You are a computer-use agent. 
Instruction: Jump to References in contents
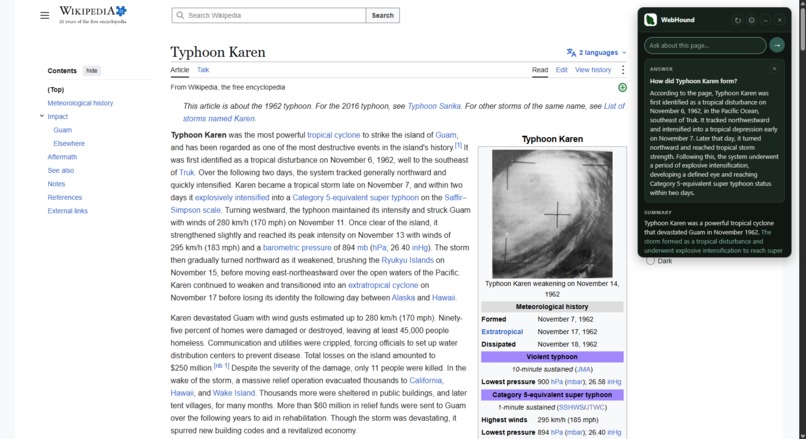point(65,197)
